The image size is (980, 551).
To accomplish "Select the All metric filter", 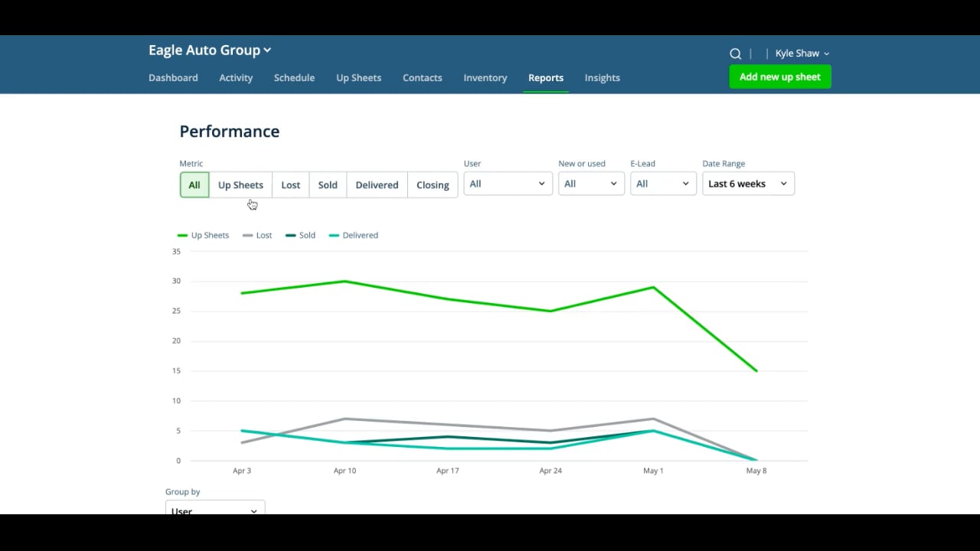I will pos(194,184).
